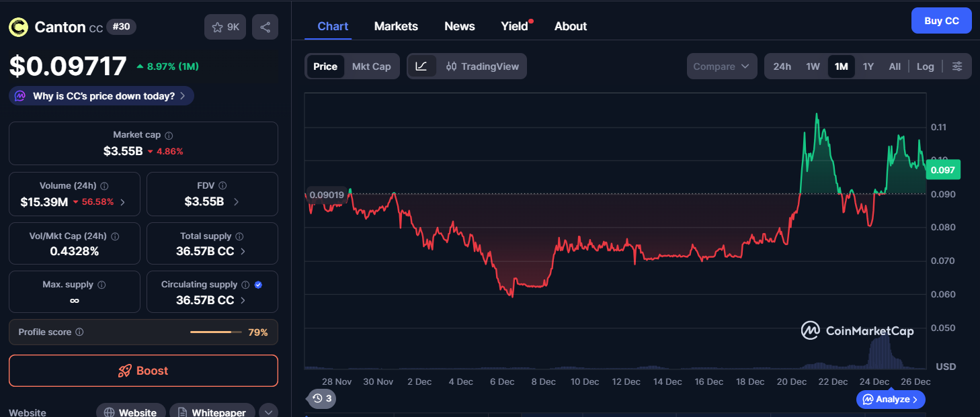
Task: Open the News tab
Action: pos(459,26)
